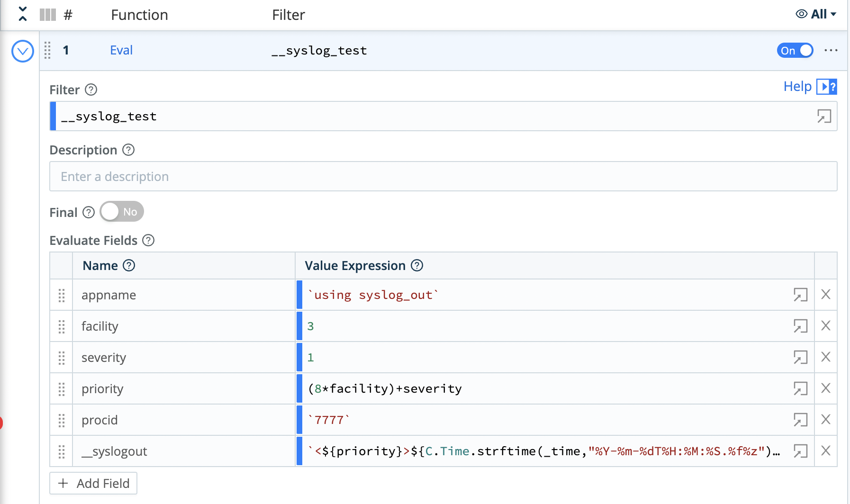Click the Help link
The height and width of the screenshot is (504, 850).
pyautogui.click(x=797, y=87)
